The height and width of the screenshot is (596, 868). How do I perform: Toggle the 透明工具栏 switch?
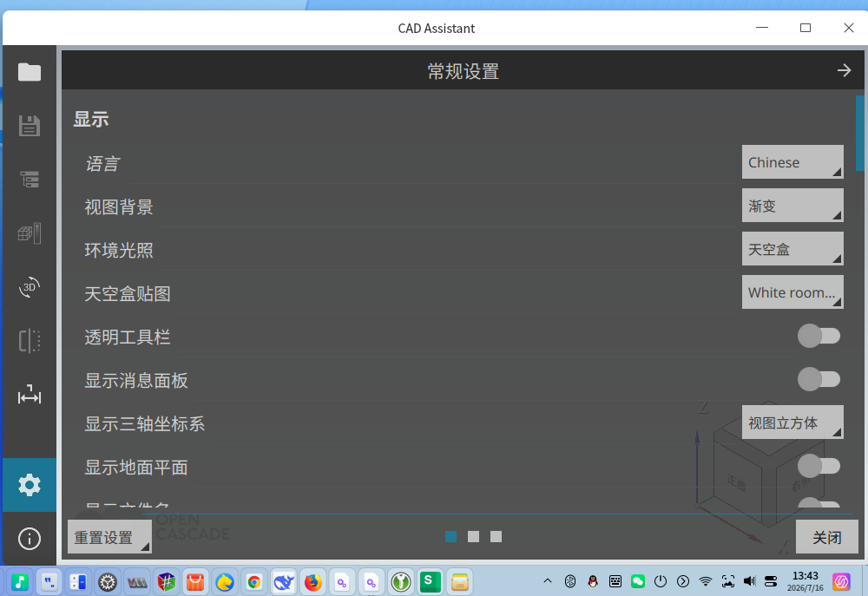click(x=819, y=336)
